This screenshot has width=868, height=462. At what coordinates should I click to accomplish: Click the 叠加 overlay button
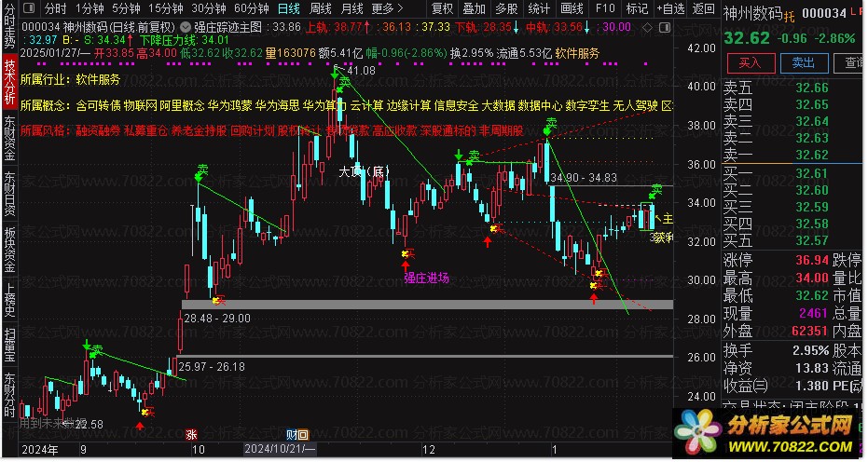pyautogui.click(x=474, y=8)
